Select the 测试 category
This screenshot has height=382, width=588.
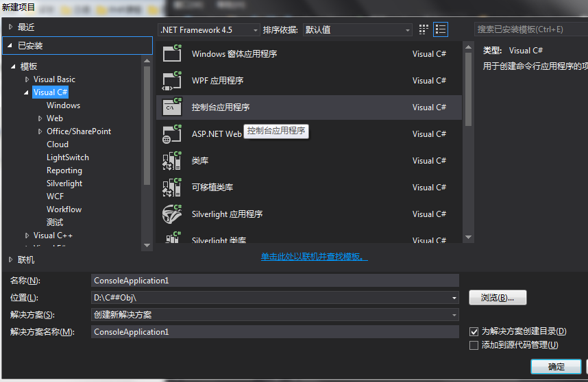[55, 222]
